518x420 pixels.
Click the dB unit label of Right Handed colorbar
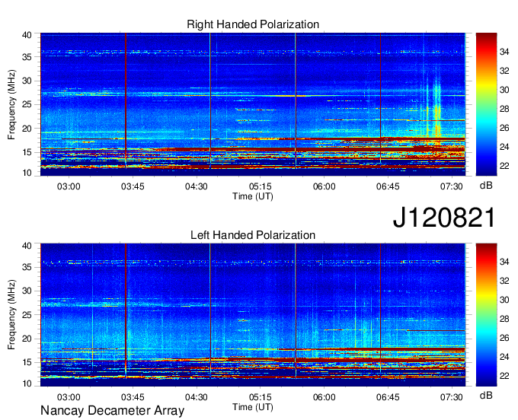pyautogui.click(x=486, y=186)
